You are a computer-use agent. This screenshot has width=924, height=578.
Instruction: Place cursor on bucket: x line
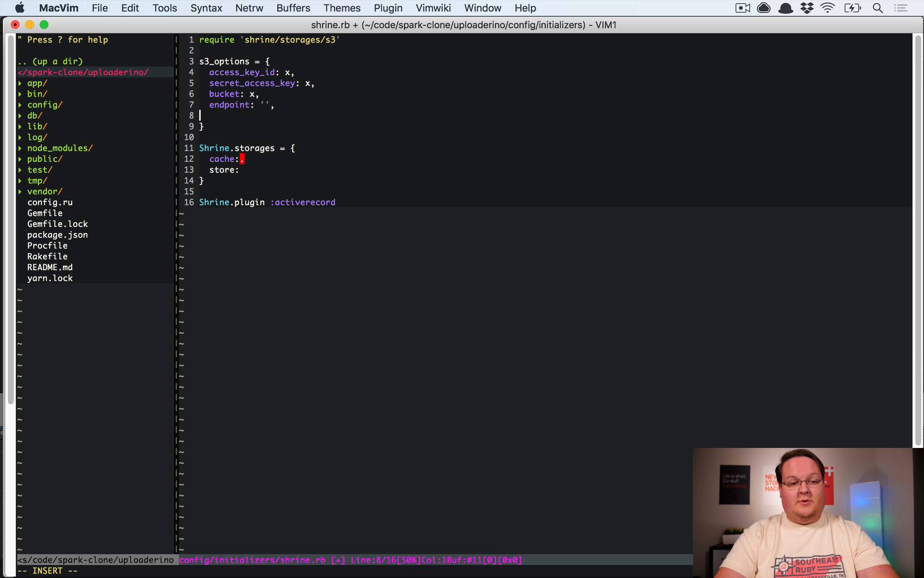(x=234, y=94)
